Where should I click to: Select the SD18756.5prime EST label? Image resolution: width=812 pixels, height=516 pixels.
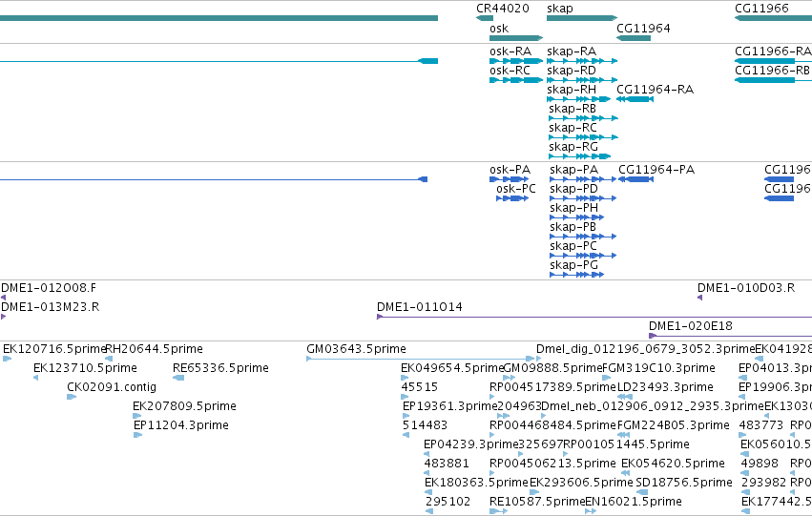point(683,484)
